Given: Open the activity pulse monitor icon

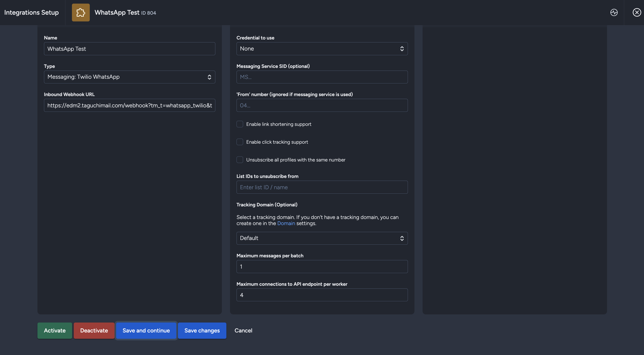Looking at the screenshot, I should point(614,12).
